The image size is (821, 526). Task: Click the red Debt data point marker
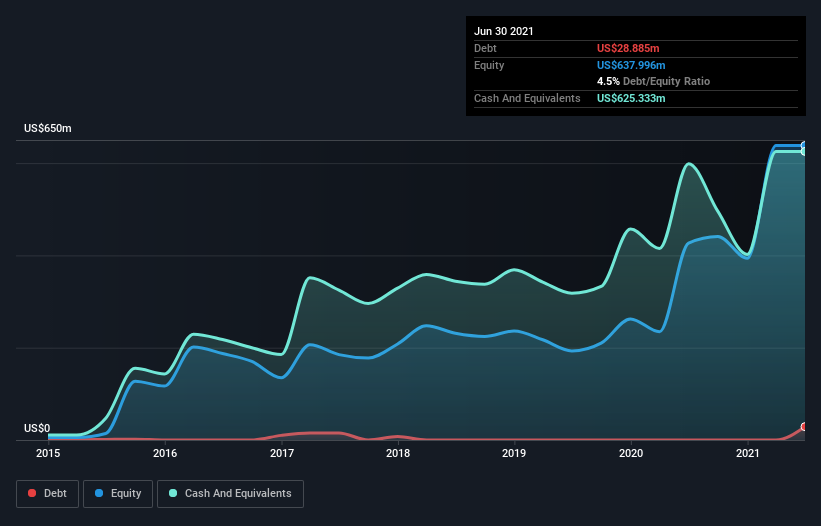coord(804,427)
